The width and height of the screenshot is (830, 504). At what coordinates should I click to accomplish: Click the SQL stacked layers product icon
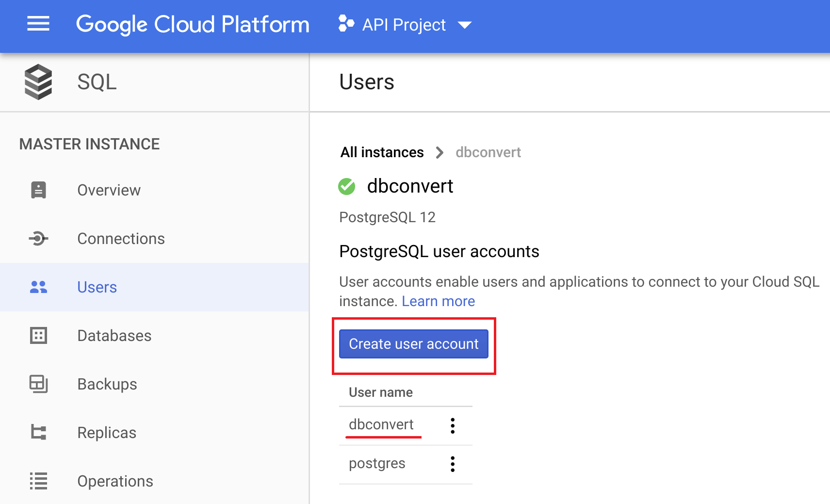pyautogui.click(x=38, y=81)
